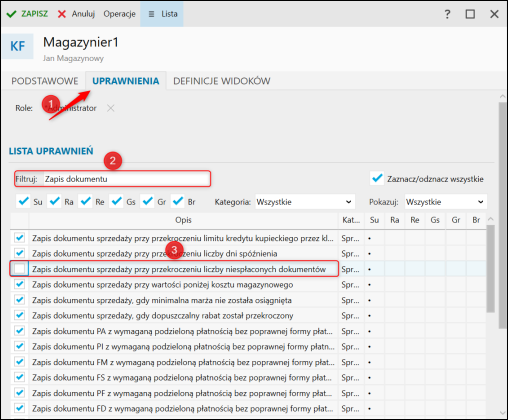Screen dimensions: 508x420
Task: Click the maximize window icon
Action: pos(470,14)
